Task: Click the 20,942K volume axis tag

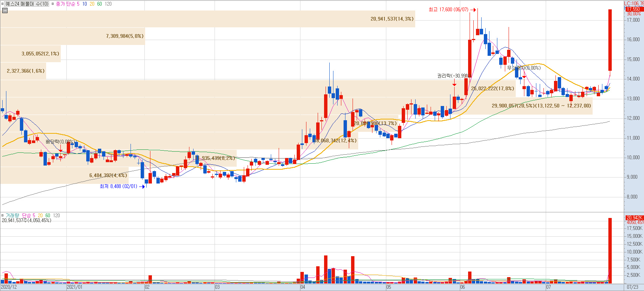Action: (x=634, y=218)
